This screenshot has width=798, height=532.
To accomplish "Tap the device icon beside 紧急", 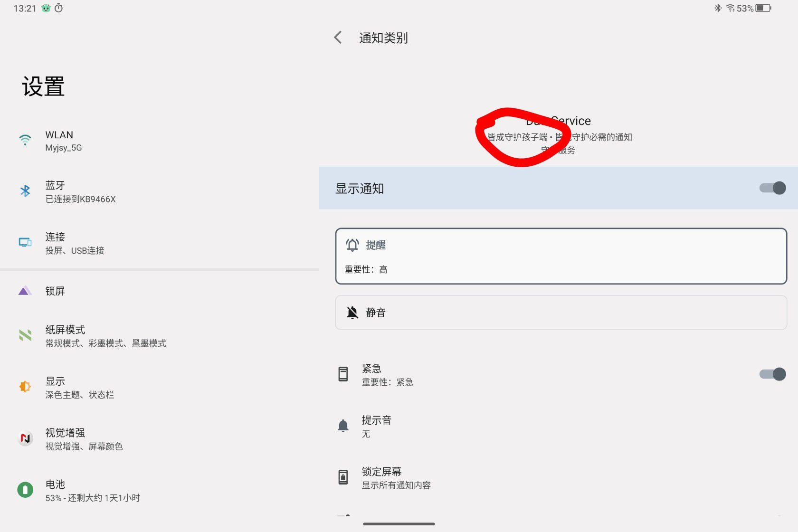I will tap(343, 374).
